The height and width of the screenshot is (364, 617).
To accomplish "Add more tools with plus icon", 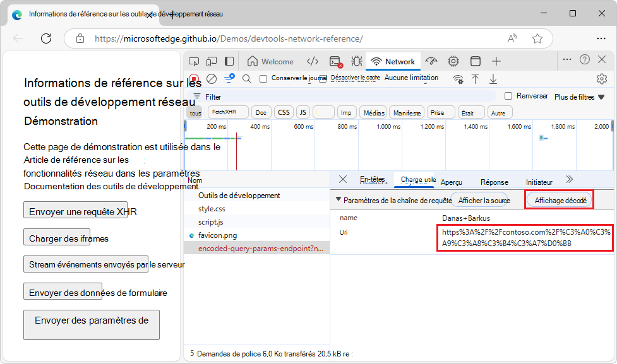I will pos(496,61).
